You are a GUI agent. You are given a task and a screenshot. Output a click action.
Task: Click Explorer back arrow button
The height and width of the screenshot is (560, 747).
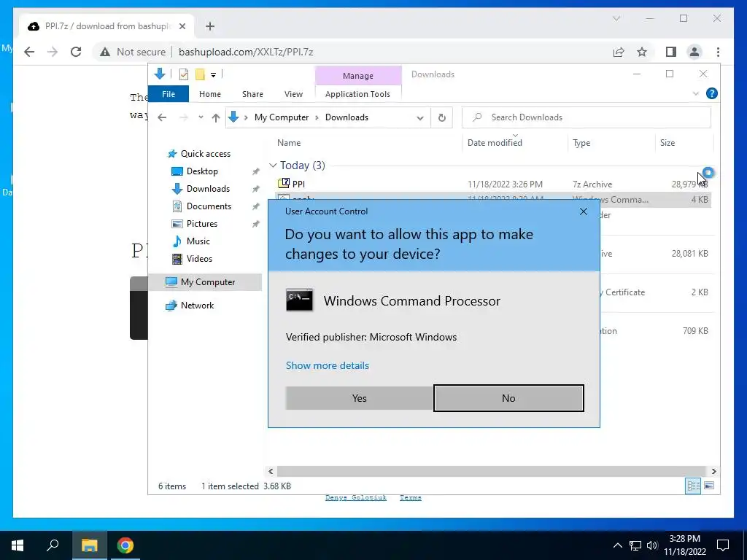click(x=162, y=117)
